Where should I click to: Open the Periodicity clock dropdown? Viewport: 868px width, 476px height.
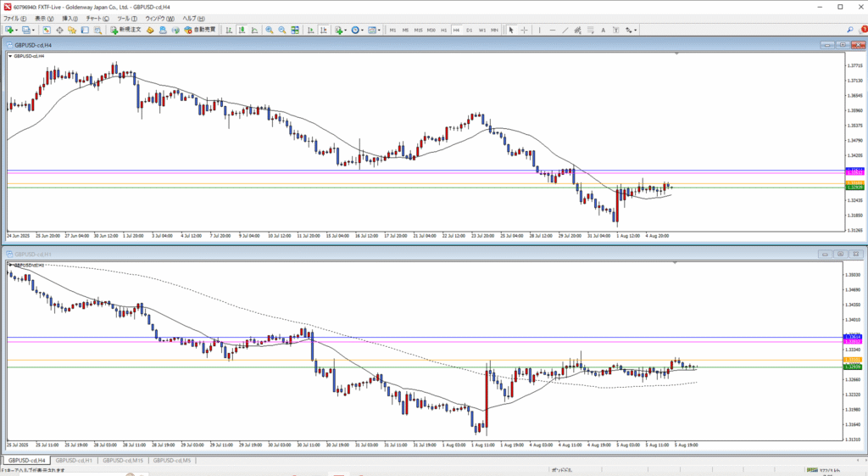tap(357, 30)
